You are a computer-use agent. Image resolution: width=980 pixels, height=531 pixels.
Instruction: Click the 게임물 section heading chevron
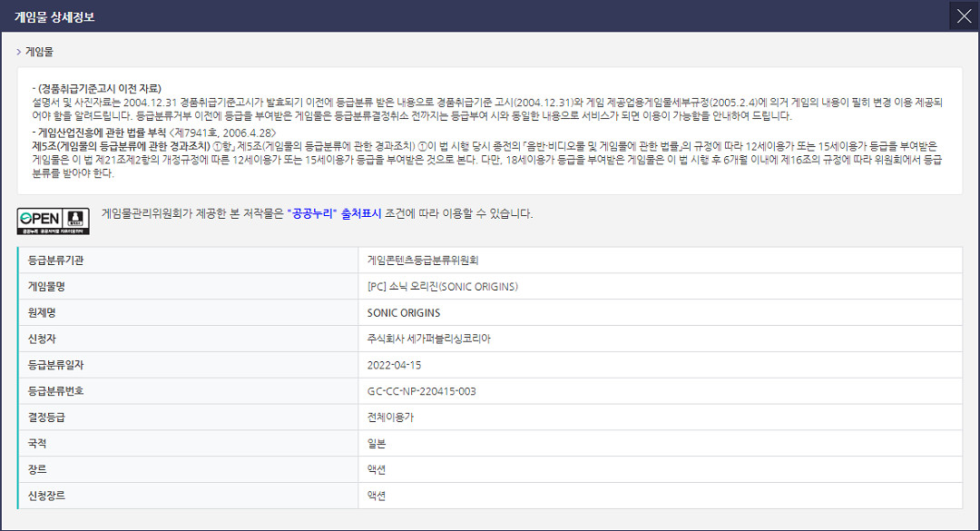coord(18,52)
